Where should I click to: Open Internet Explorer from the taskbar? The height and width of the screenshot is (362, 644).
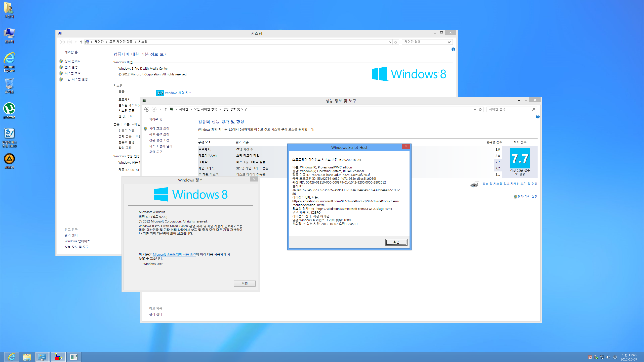pos(11,357)
